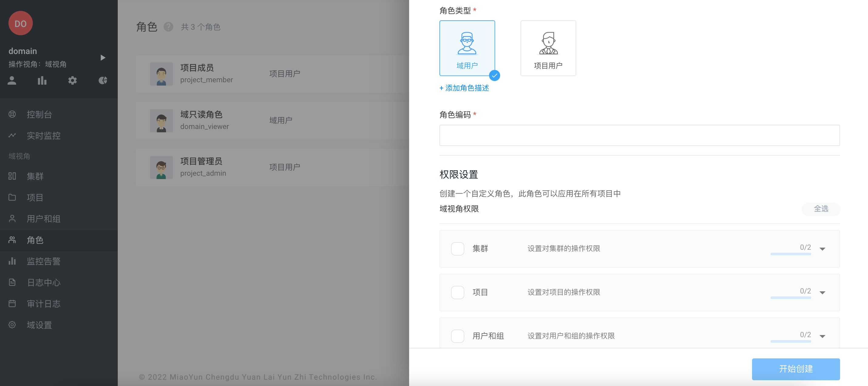The height and width of the screenshot is (386, 868).
Task: Switch to the 角色 section in sidebar
Action: (35, 240)
